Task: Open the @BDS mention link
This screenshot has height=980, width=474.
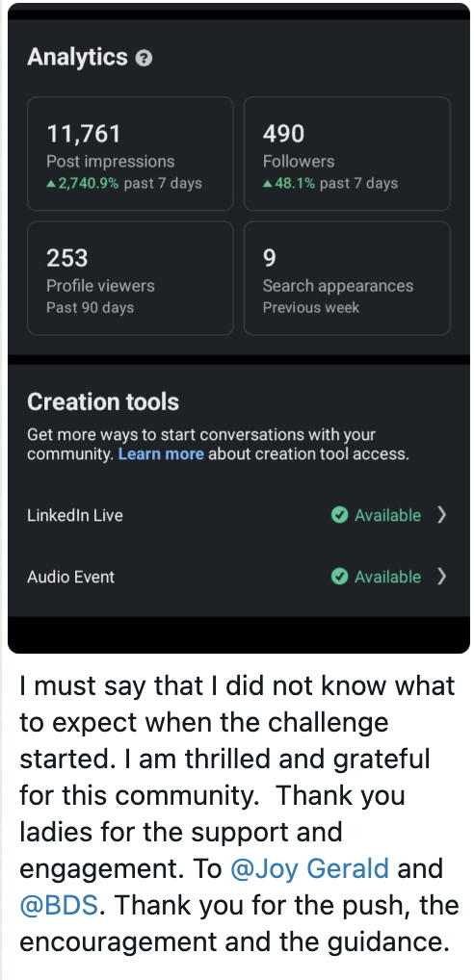Action: (60, 905)
